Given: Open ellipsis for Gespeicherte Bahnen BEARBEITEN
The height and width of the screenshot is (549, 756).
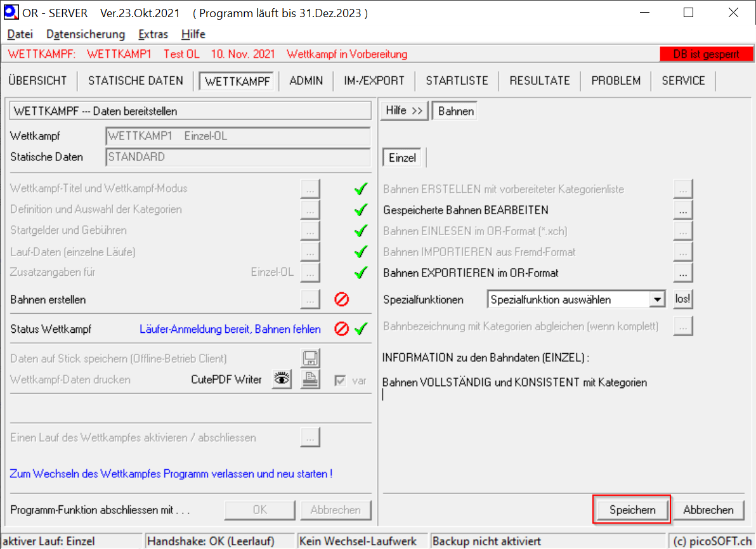Looking at the screenshot, I should coord(682,210).
